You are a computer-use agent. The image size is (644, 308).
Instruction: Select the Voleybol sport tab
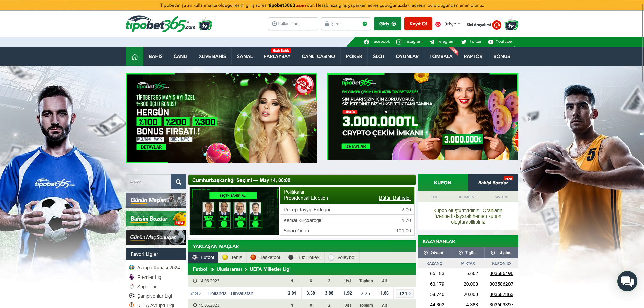click(x=342, y=257)
